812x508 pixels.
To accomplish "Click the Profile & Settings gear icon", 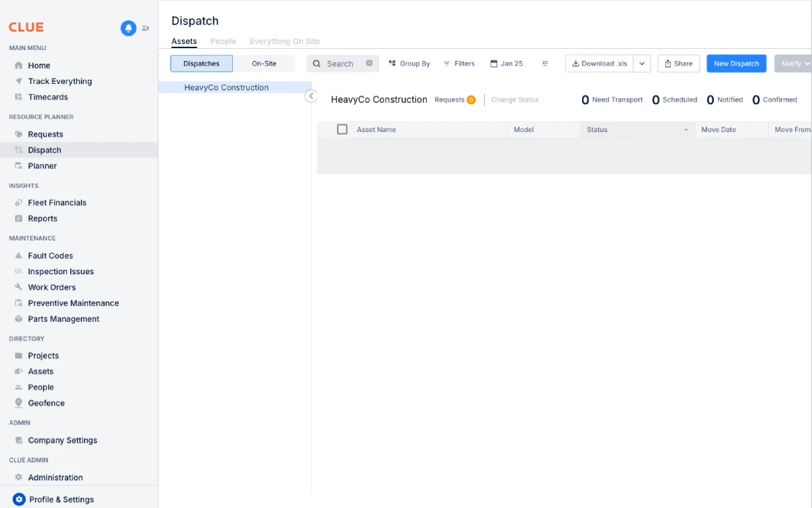I will point(19,499).
